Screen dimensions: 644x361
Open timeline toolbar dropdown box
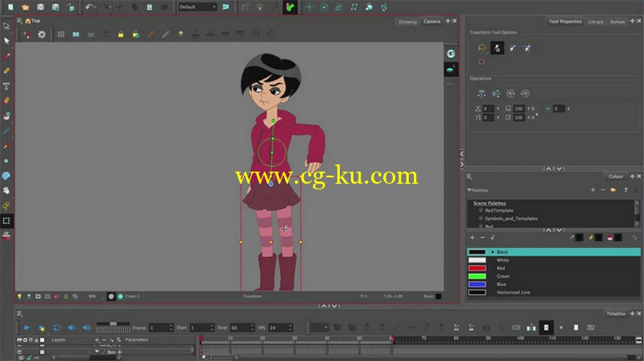319,327
